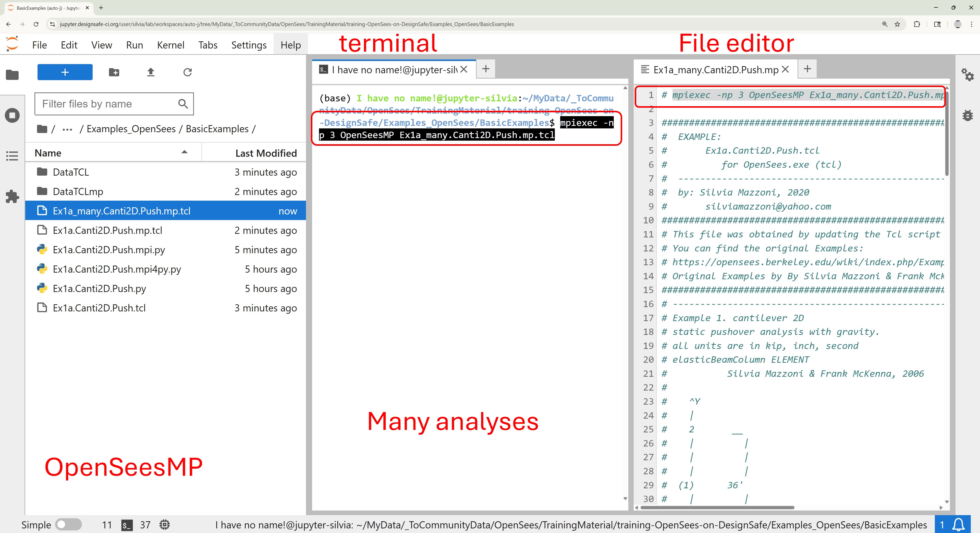Click the blue New Launcher button

(65, 72)
